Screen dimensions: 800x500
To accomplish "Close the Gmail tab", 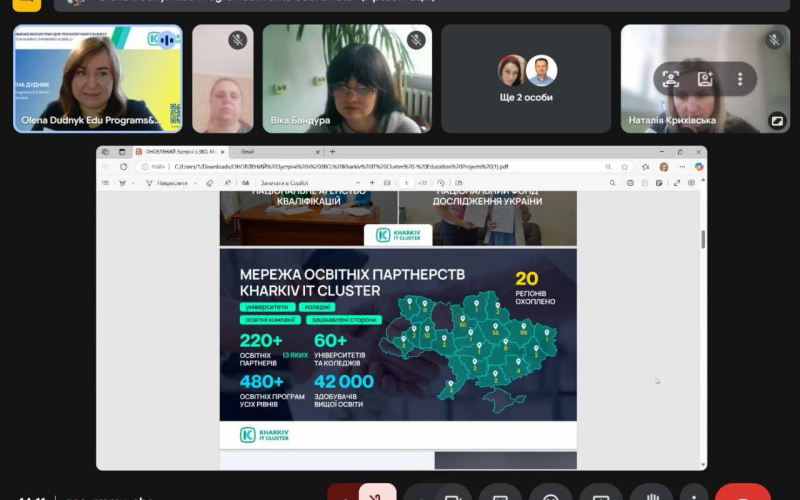I will [x=318, y=152].
